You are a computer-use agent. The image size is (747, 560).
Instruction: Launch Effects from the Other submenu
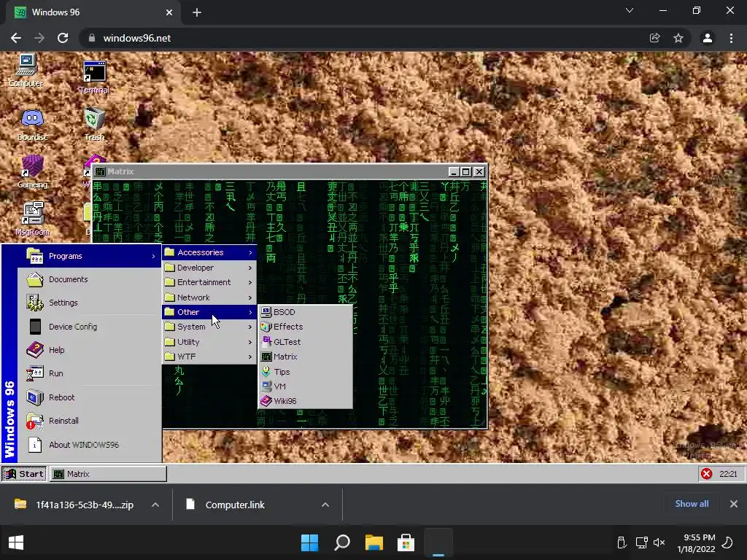305,327
